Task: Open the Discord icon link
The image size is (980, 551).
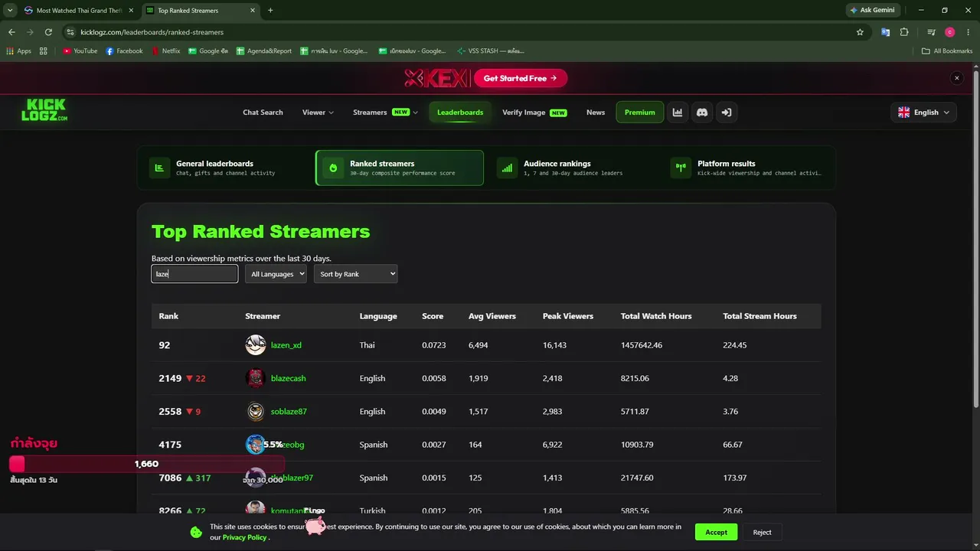Action: coord(701,112)
